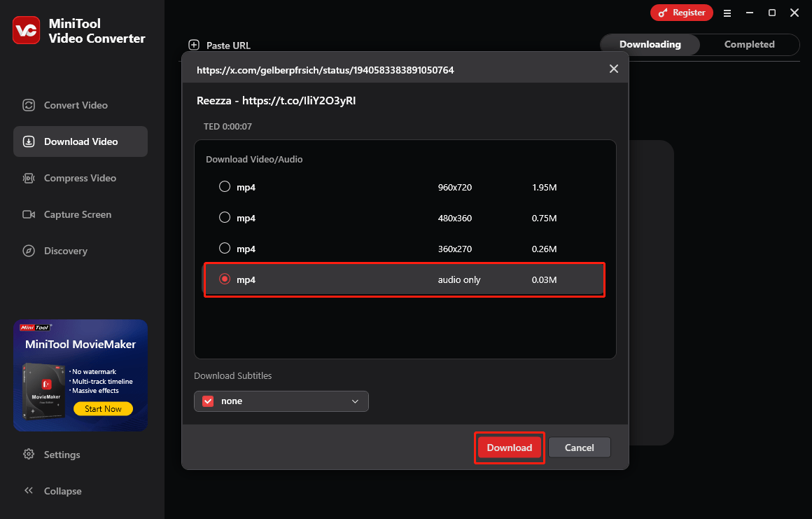Switch to the Downloading tab
Image resolution: width=812 pixels, height=519 pixels.
650,45
